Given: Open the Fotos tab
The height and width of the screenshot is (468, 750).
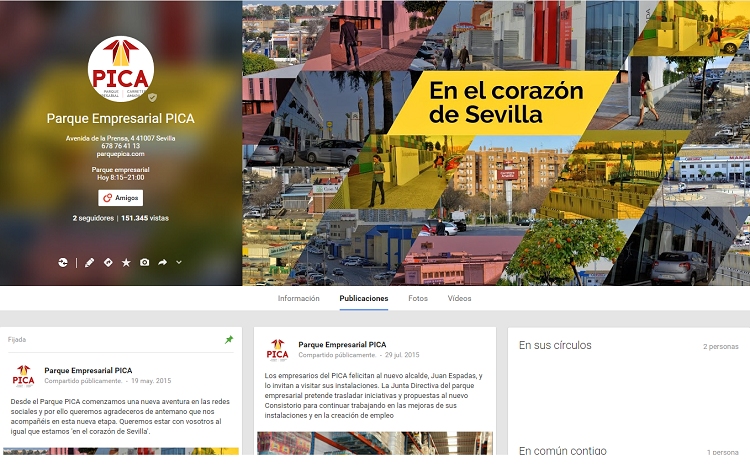Looking at the screenshot, I should [x=418, y=298].
